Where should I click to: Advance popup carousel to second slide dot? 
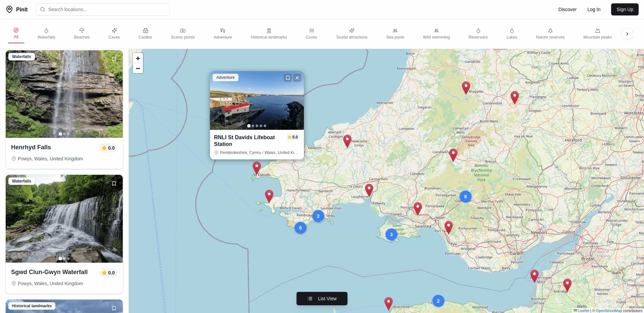(253, 126)
